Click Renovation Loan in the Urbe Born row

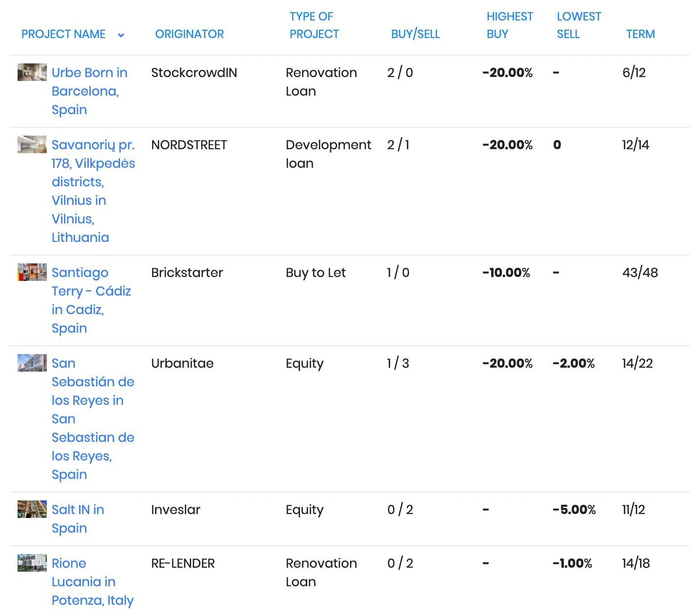pos(321,82)
